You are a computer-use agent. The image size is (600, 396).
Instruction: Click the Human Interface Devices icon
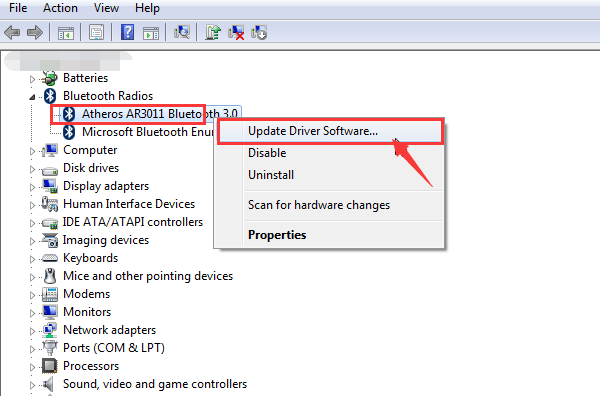coord(50,204)
